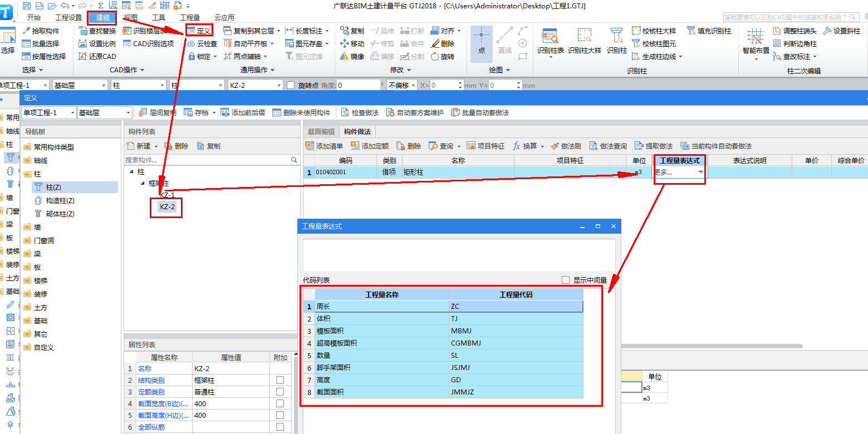Click the 镜像 modify tool
The height and width of the screenshot is (434, 868).
click(352, 56)
